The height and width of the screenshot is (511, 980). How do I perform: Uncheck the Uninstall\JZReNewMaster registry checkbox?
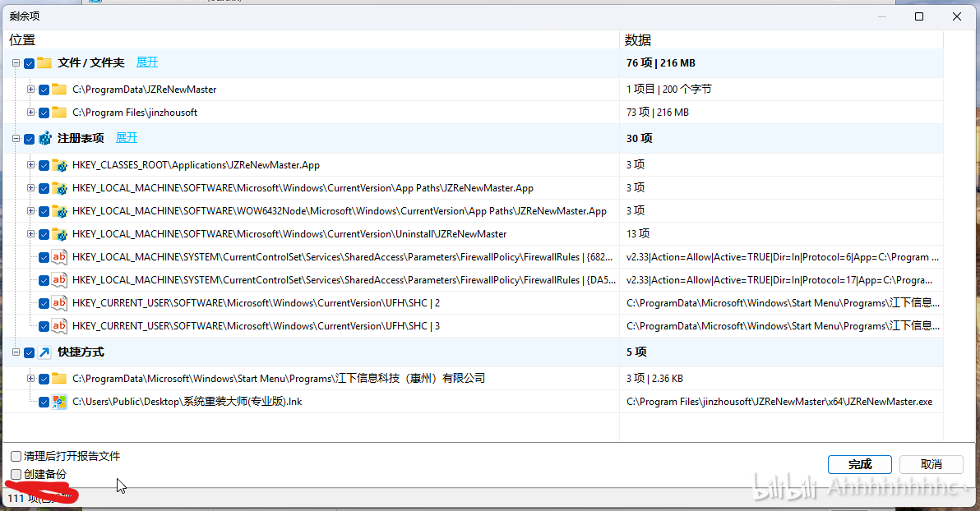[44, 235]
